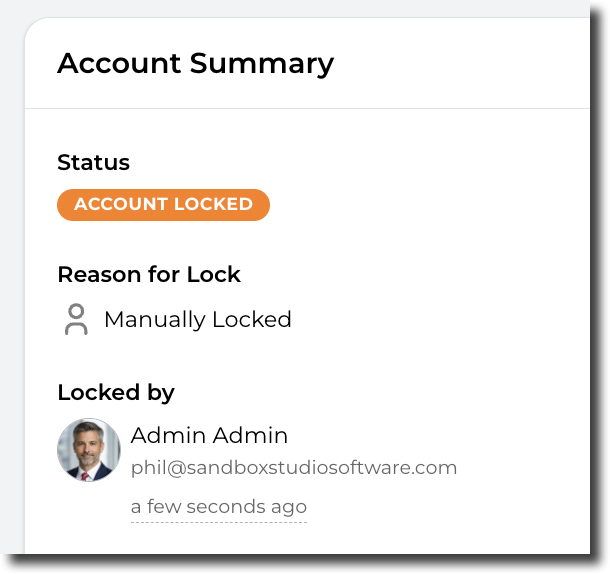Click the Reason for Lock label
The width and height of the screenshot is (610, 574).
pos(149,275)
